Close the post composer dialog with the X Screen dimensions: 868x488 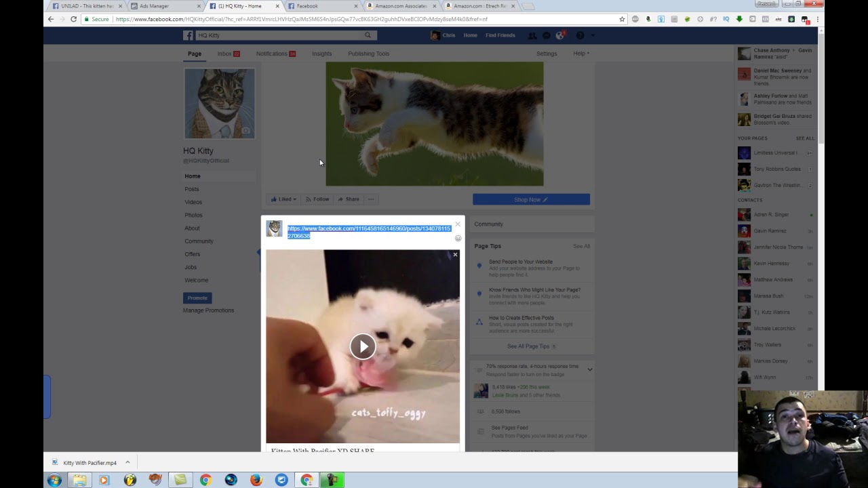point(458,224)
